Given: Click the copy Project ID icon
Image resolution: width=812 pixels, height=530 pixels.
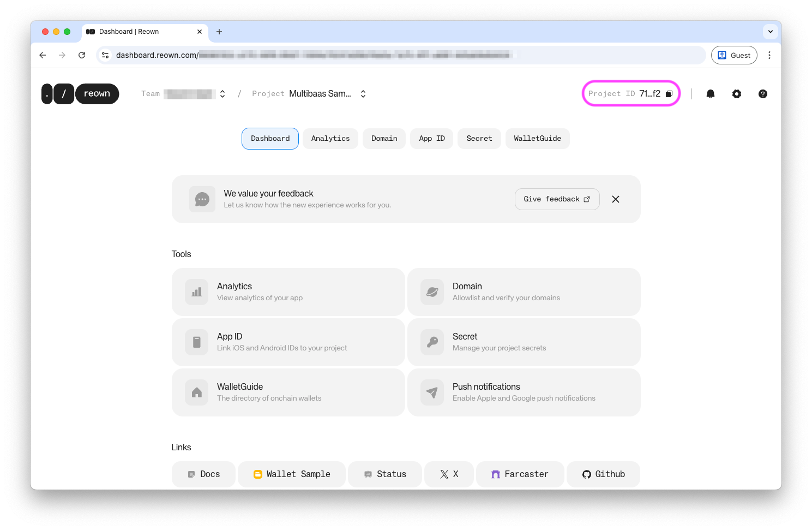Looking at the screenshot, I should (x=669, y=93).
